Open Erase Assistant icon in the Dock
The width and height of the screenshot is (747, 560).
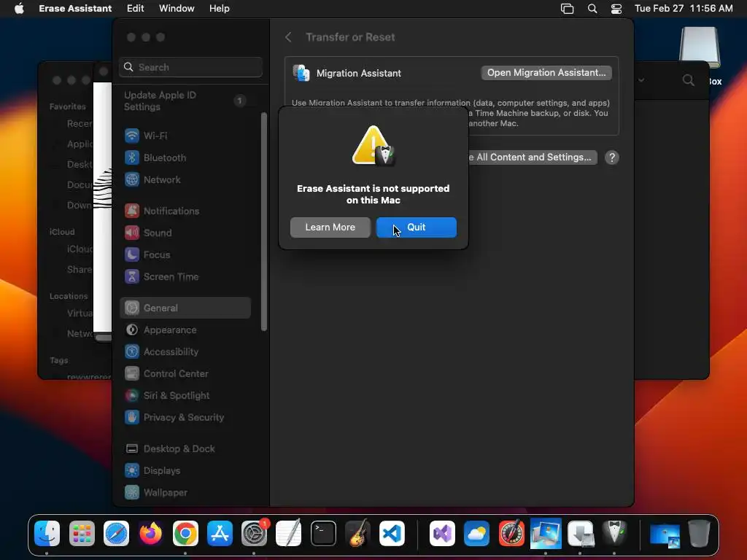tap(614, 532)
